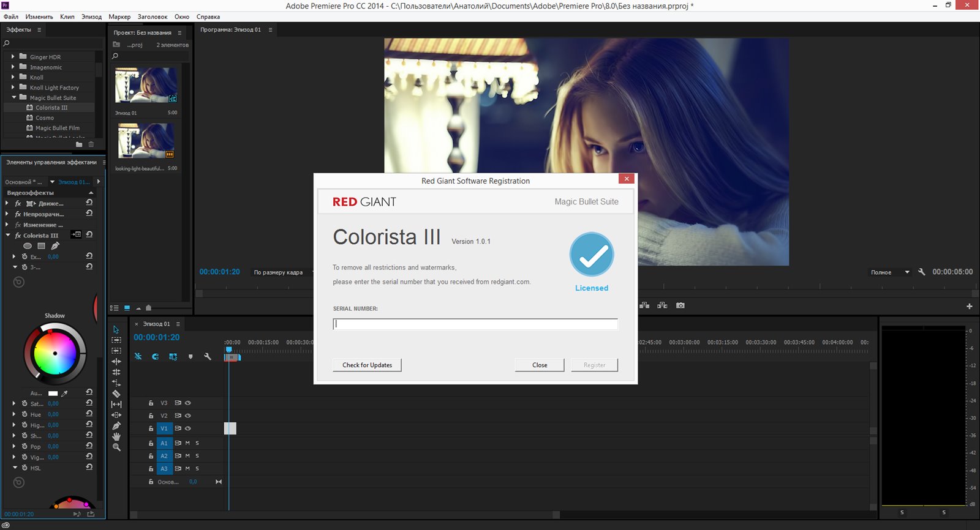
Task: Click the Export Frame camera icon
Action: click(680, 305)
